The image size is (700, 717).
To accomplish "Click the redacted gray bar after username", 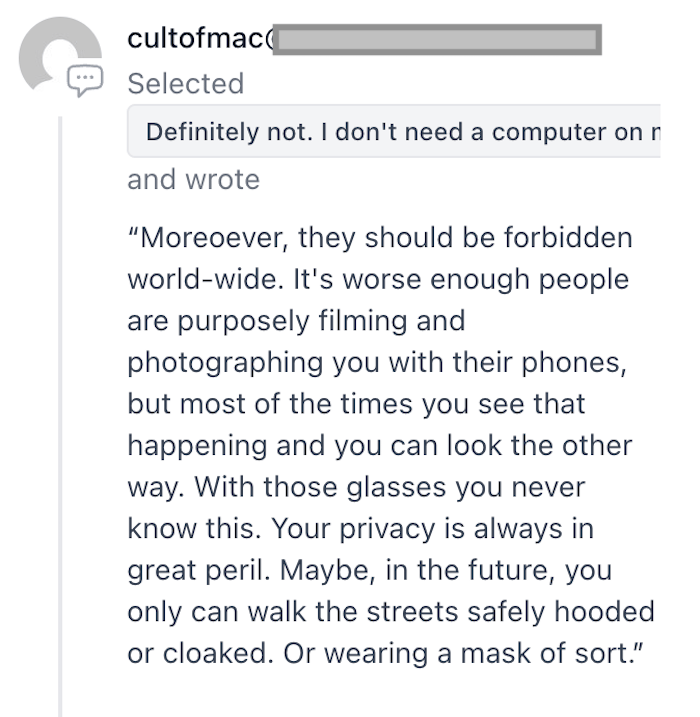I will [437, 40].
